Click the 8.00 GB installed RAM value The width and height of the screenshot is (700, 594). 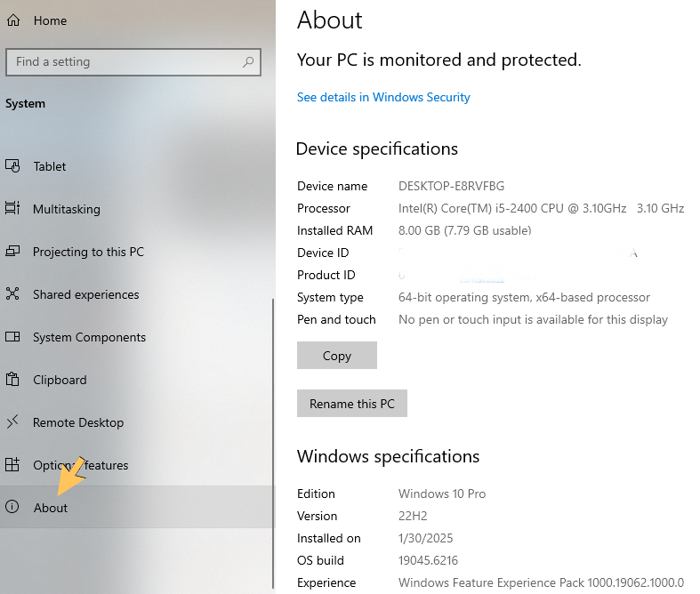[464, 230]
